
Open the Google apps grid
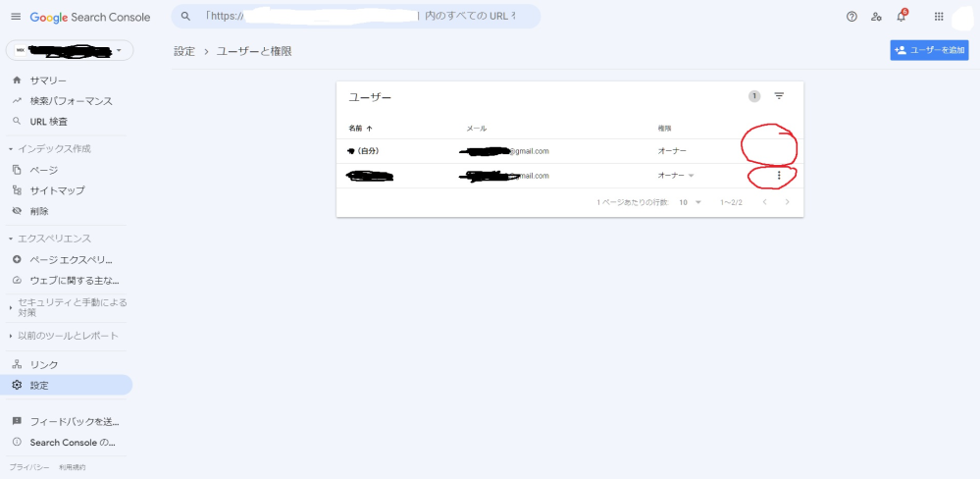tap(939, 17)
